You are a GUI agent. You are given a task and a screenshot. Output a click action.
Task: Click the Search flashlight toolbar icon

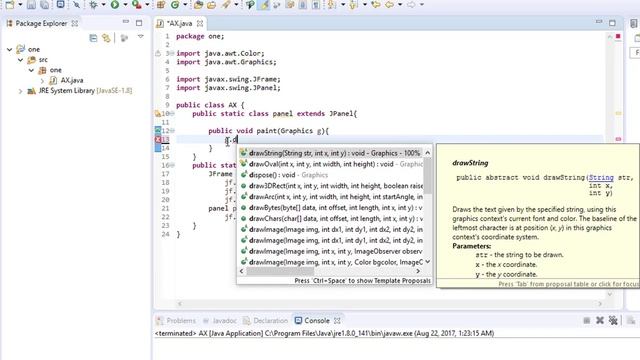226,4
